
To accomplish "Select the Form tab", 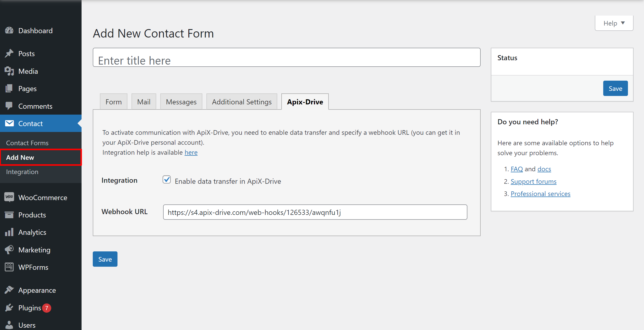I will point(113,101).
